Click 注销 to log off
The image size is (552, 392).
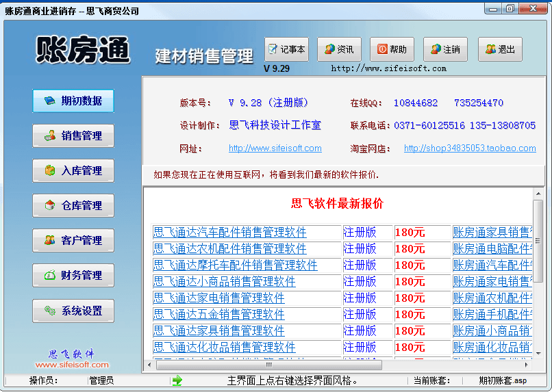[x=445, y=49]
